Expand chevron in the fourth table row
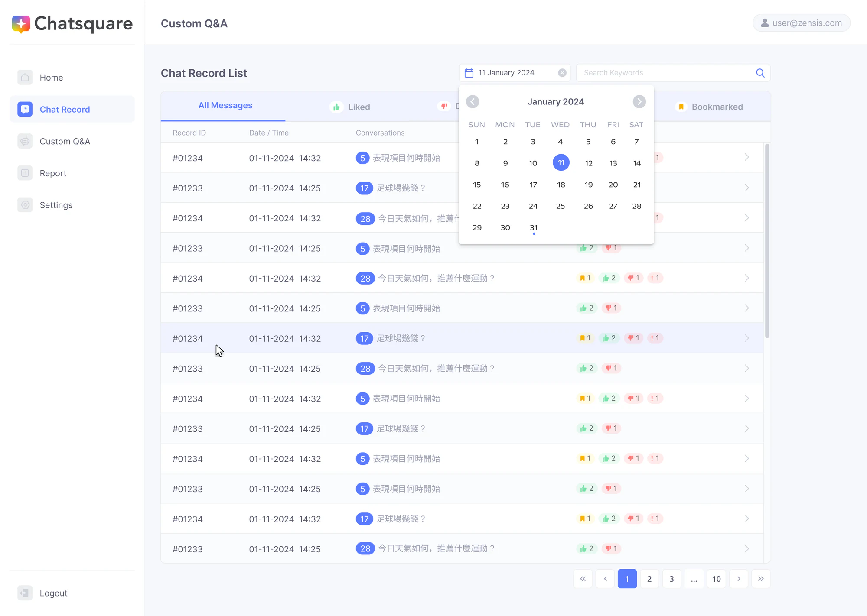Screen dimensions: 867x616 tap(746, 248)
